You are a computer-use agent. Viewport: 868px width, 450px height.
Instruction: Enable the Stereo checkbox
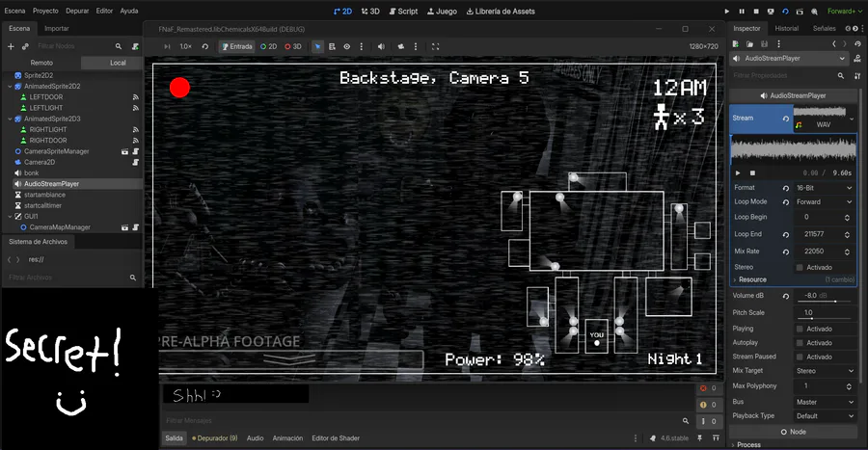pyautogui.click(x=800, y=268)
